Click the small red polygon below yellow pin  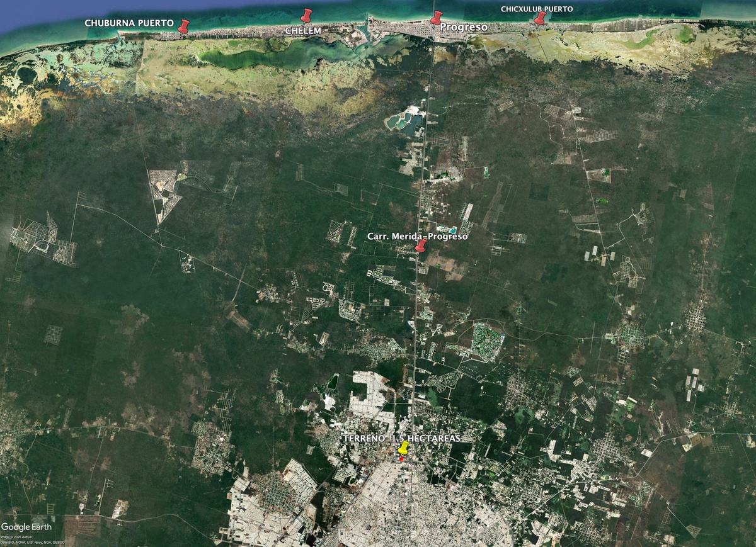(x=401, y=460)
